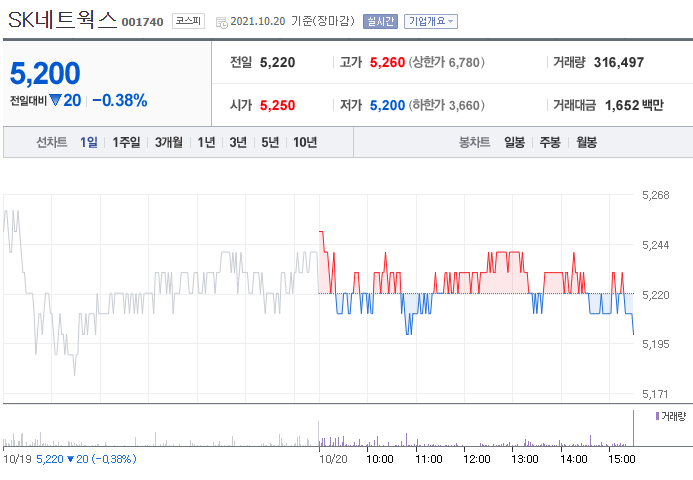Click the 거래량 volume legend marker
This screenshot has height=480, width=693.
pos(657,416)
